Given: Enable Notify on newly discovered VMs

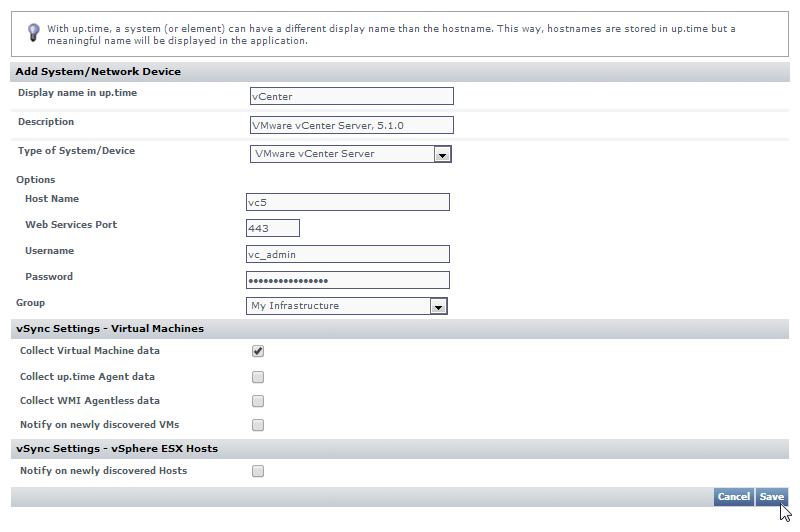Looking at the screenshot, I should [258, 425].
